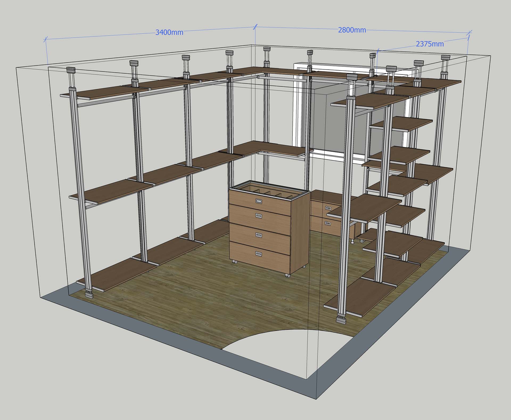
Task: Click the second drawer handle of the chest
Action: [x=259, y=215]
